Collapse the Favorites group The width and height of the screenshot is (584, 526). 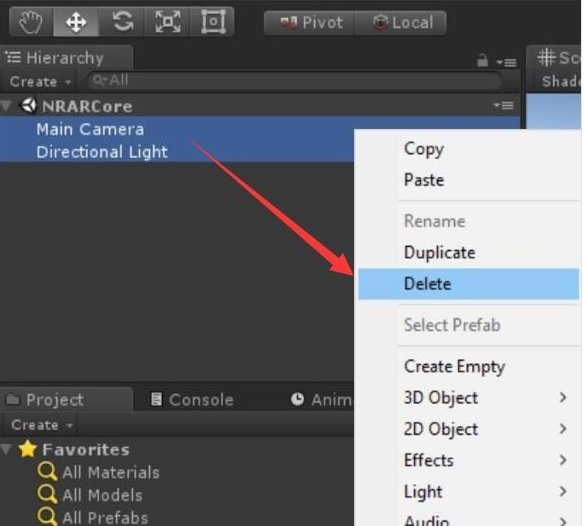pos(6,449)
